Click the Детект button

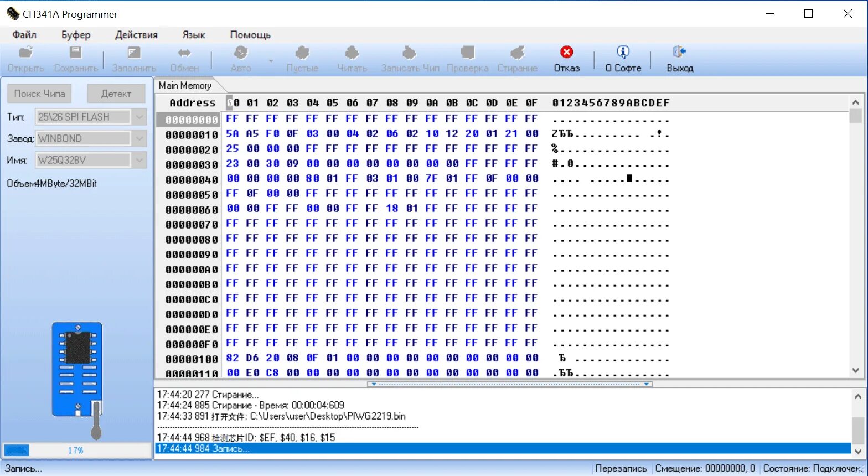click(x=116, y=94)
